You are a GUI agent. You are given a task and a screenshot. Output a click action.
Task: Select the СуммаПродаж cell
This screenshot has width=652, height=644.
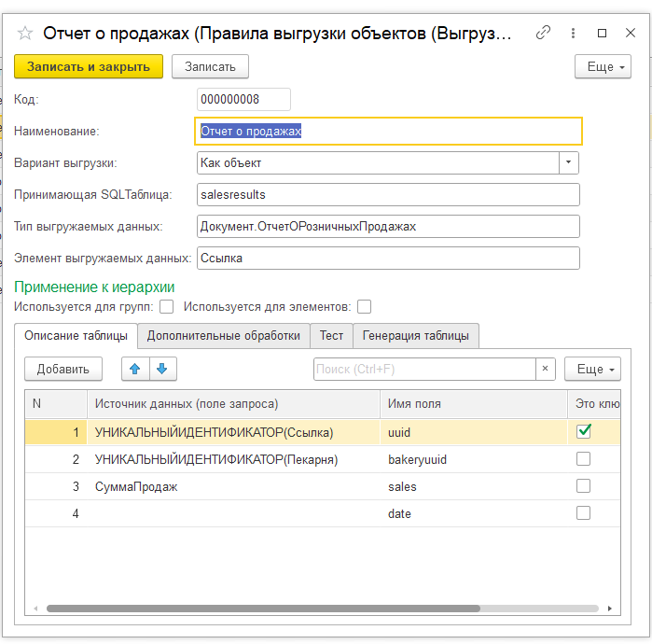234,486
